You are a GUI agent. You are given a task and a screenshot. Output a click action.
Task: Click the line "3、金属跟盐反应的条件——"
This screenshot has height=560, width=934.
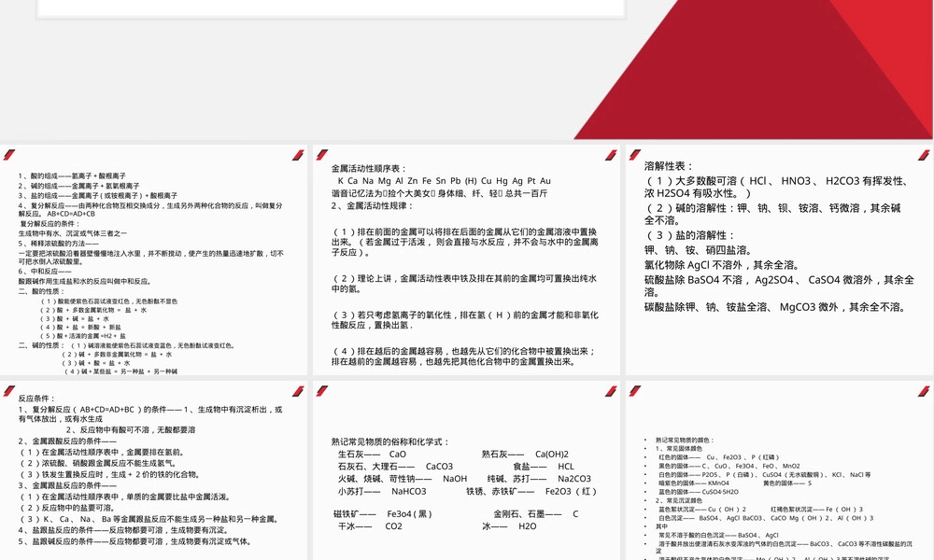pos(67,485)
